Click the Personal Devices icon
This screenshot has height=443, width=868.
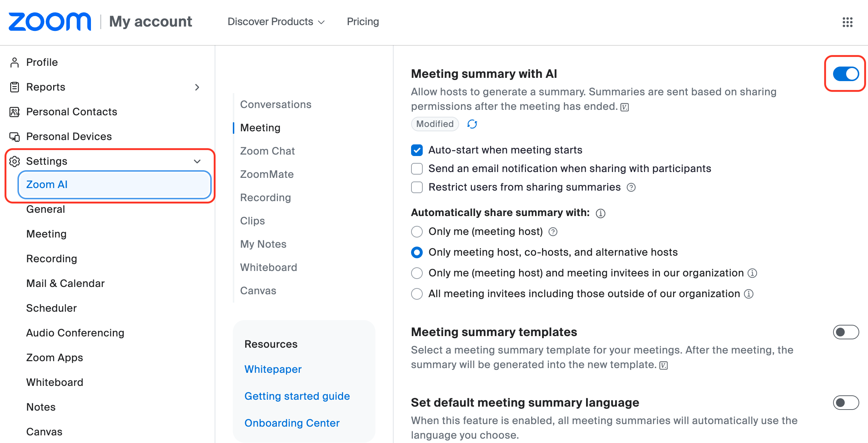tap(15, 137)
